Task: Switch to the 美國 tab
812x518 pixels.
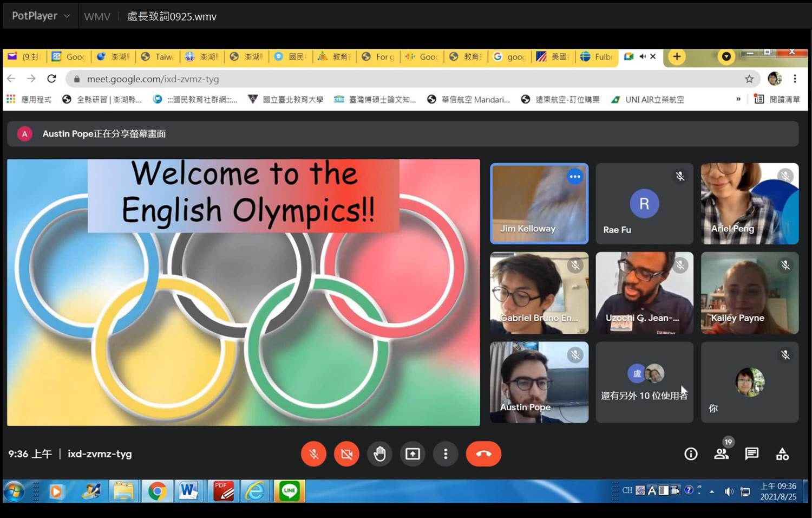Action: coord(553,56)
